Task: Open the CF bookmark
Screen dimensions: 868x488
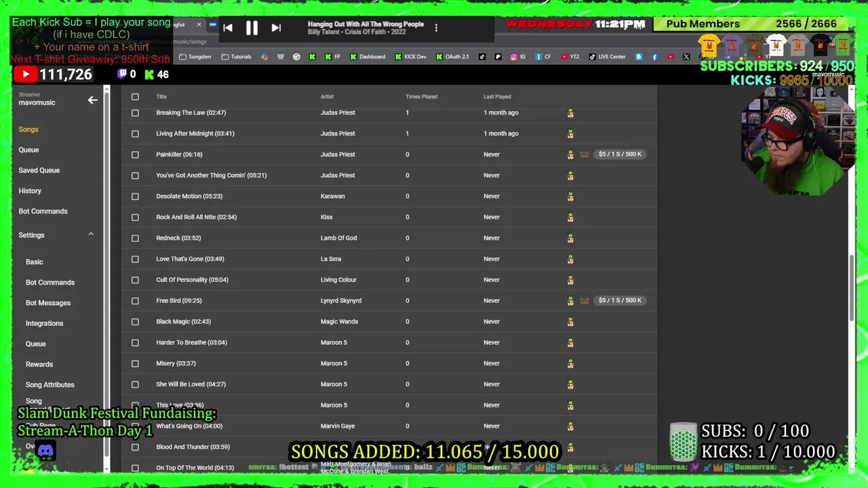Action: [544, 57]
